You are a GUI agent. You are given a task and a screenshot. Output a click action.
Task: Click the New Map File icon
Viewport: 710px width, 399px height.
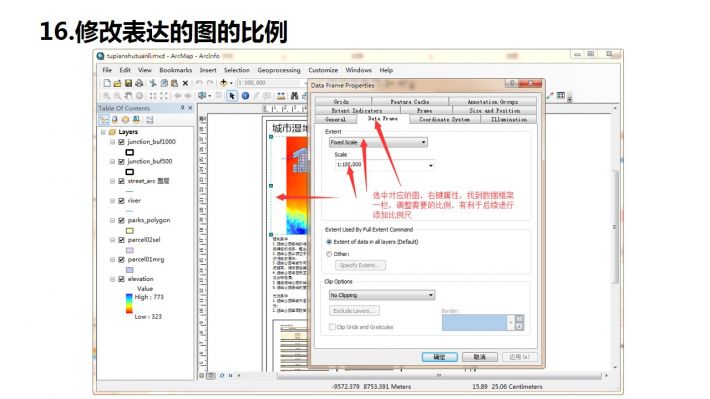107,83
